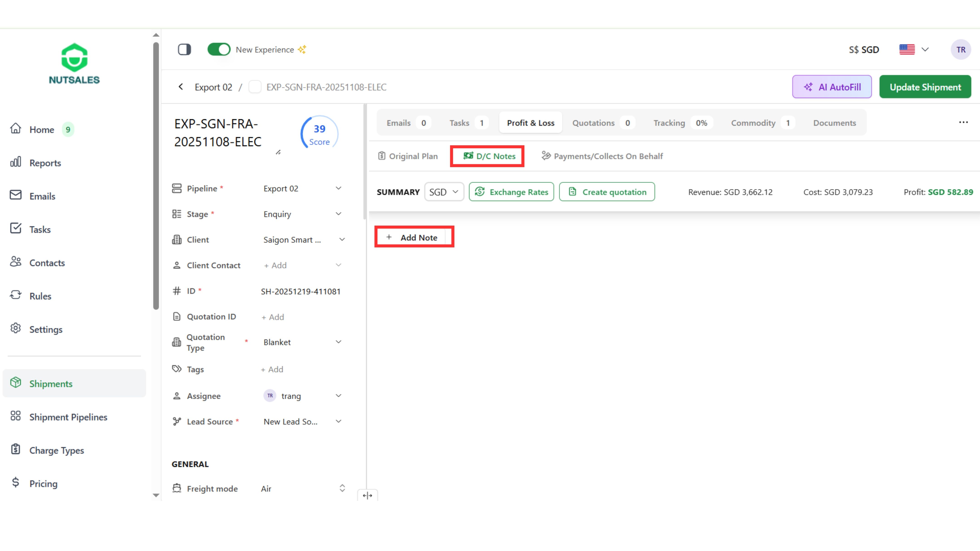Open the language flag dropdown
This screenshot has width=980, height=551.
[x=914, y=49]
